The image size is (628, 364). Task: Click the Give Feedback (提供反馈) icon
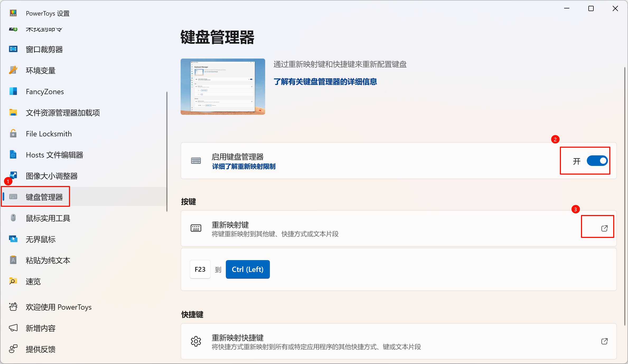(13, 349)
